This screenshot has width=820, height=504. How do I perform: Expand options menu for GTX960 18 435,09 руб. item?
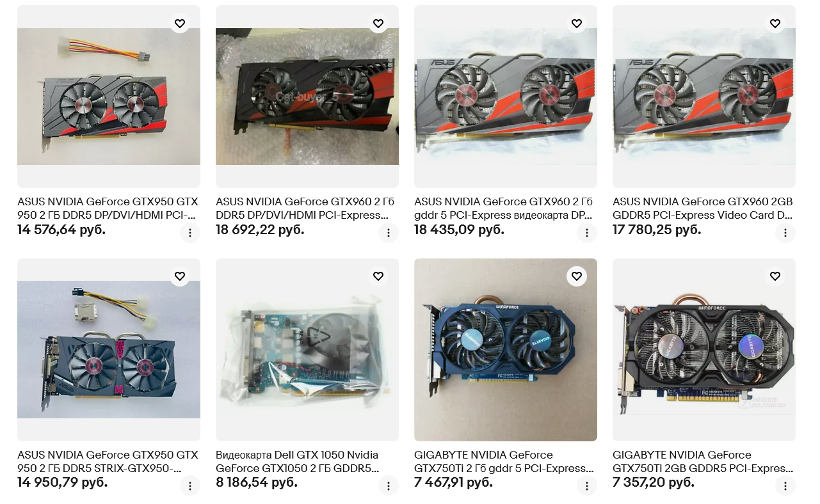pyautogui.click(x=587, y=233)
